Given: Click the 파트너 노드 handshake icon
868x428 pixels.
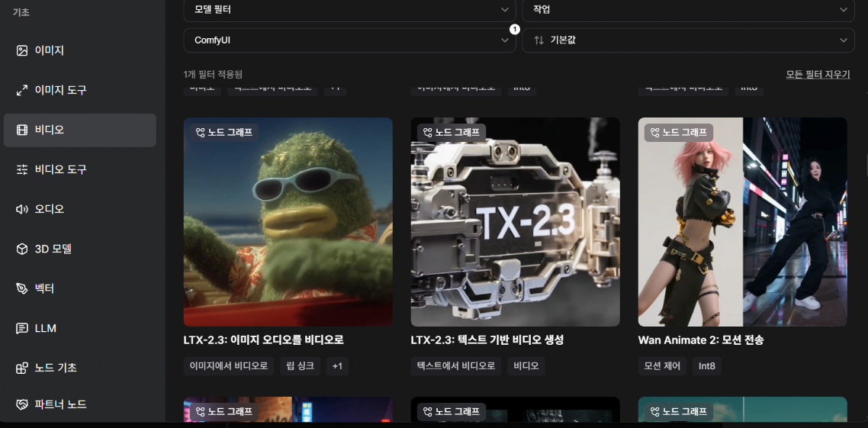Looking at the screenshot, I should pyautogui.click(x=22, y=404).
